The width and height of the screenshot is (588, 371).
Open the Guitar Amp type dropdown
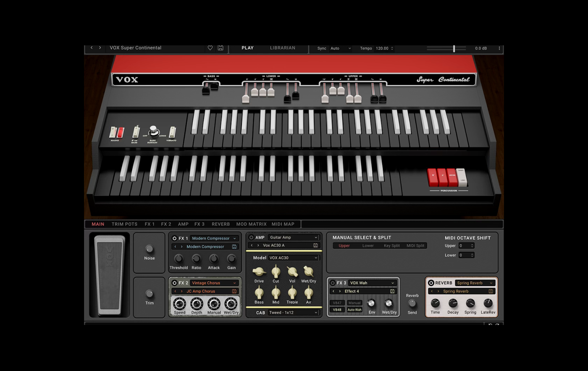point(293,238)
